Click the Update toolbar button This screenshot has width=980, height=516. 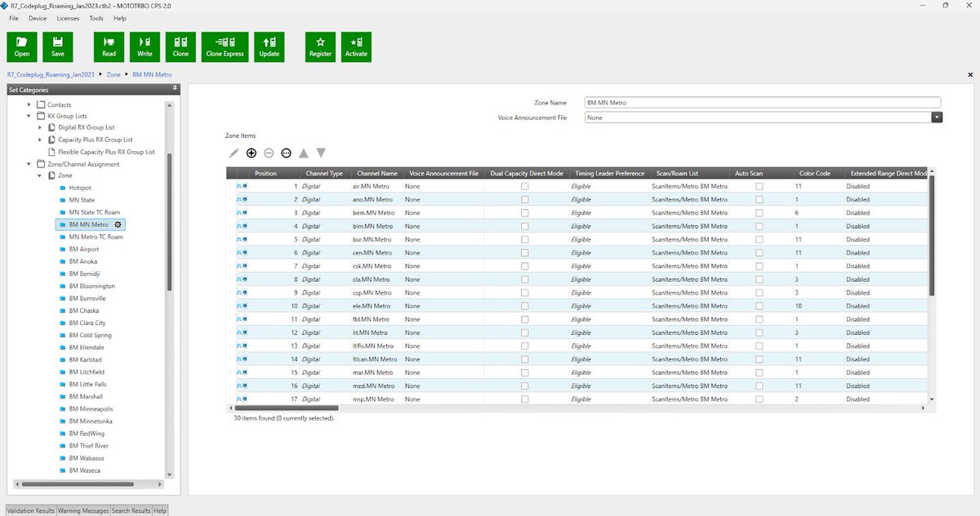tap(269, 47)
